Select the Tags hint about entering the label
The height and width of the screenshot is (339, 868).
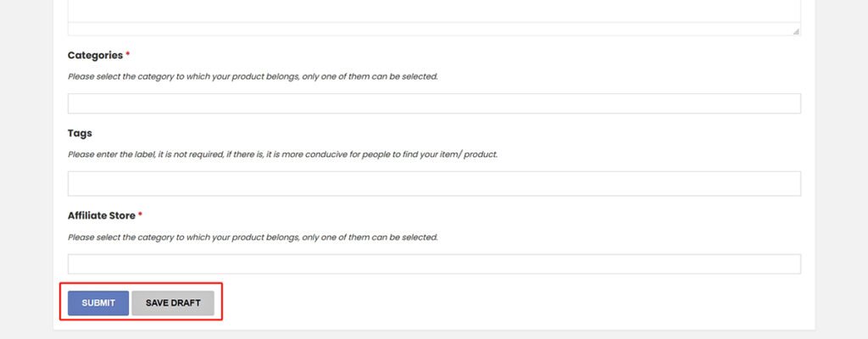coord(282,154)
